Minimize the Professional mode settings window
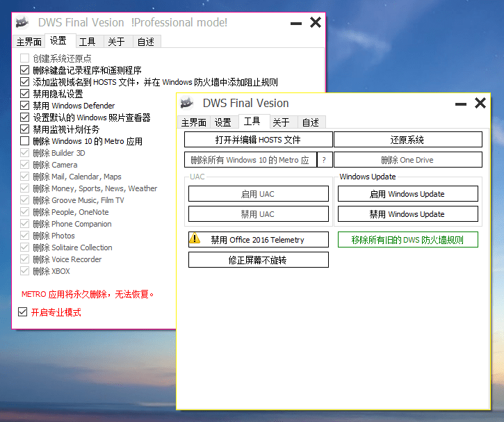Screen dimensions: 504x422 (296, 23)
